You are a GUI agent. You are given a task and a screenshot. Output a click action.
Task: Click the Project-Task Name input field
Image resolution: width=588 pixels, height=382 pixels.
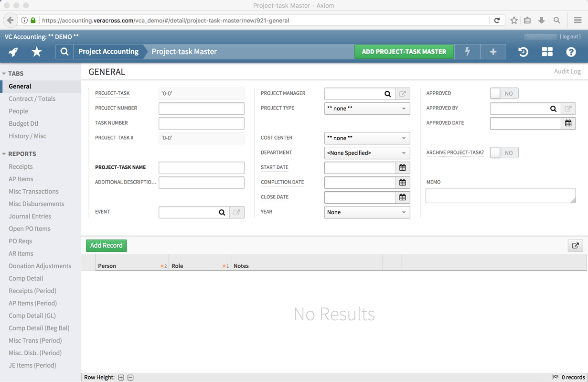201,168
